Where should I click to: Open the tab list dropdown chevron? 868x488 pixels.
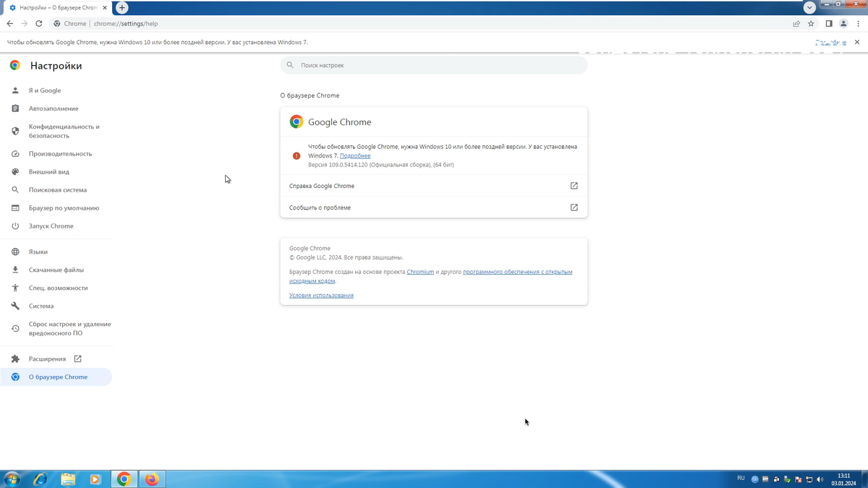[809, 7]
